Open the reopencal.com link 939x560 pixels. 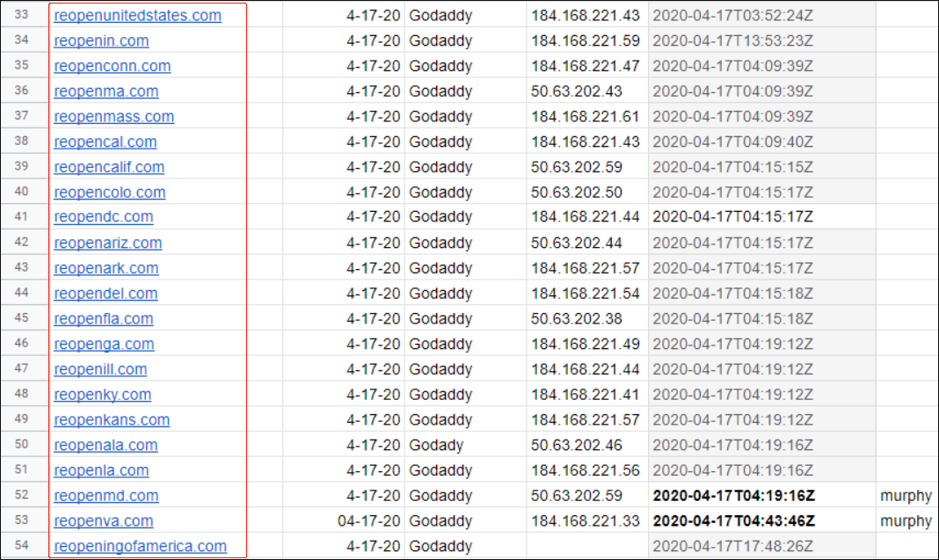105,142
